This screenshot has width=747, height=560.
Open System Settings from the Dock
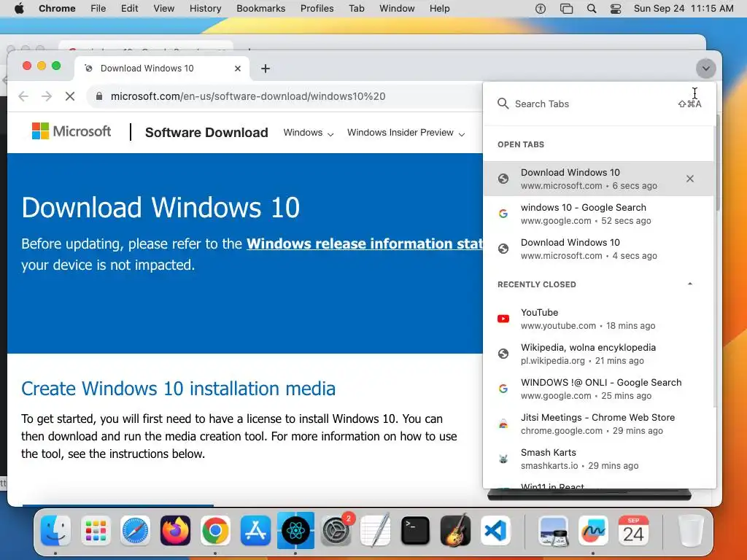336,531
